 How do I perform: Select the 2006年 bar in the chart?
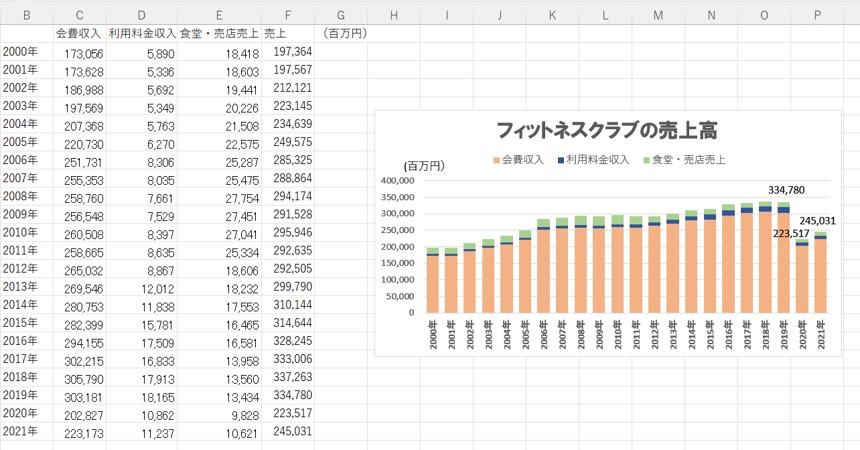pyautogui.click(x=544, y=266)
